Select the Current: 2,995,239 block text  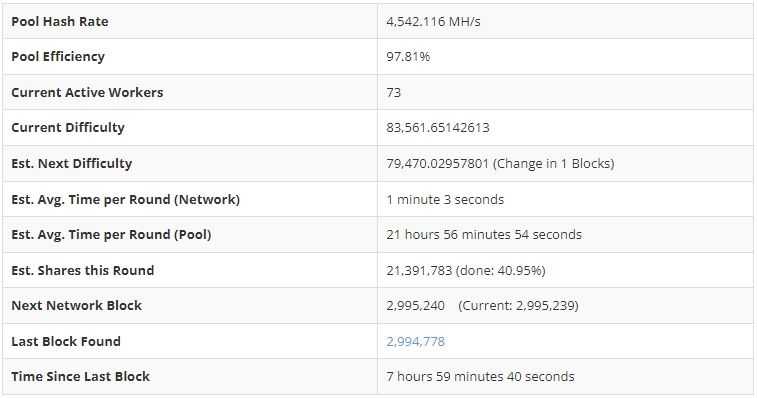(x=518, y=306)
